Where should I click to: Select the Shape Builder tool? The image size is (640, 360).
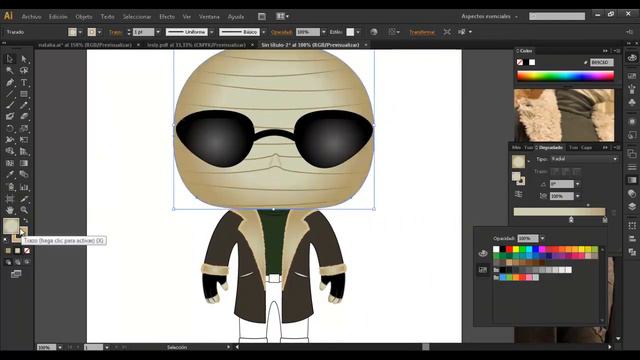pyautogui.click(x=10, y=151)
